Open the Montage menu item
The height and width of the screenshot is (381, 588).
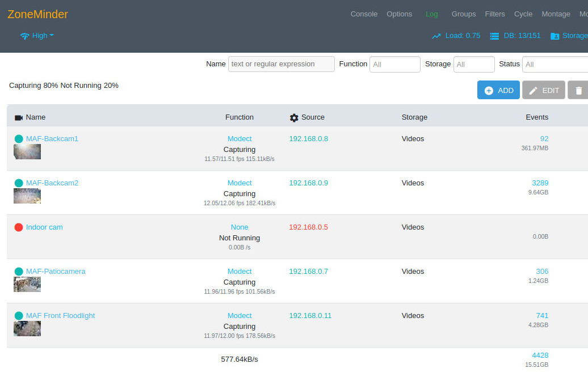(x=556, y=14)
